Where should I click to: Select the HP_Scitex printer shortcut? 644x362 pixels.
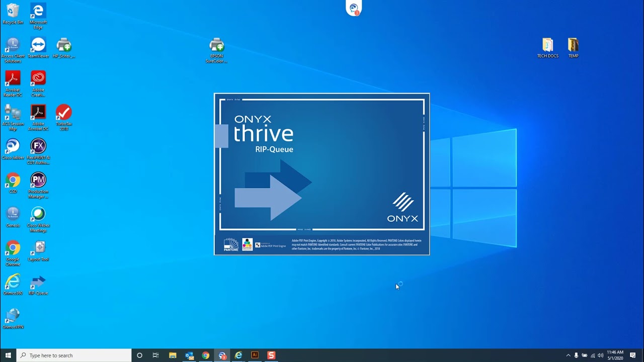(x=64, y=48)
